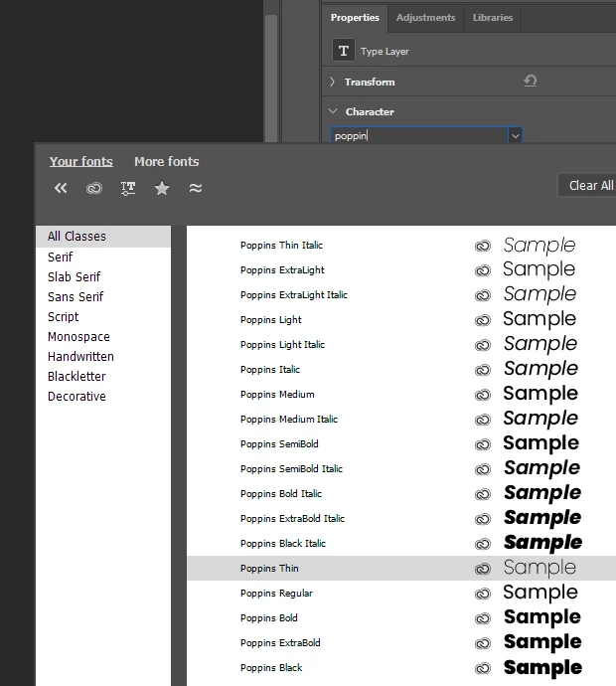Click into the font search field
Image resolution: width=616 pixels, height=686 pixels.
419,135
